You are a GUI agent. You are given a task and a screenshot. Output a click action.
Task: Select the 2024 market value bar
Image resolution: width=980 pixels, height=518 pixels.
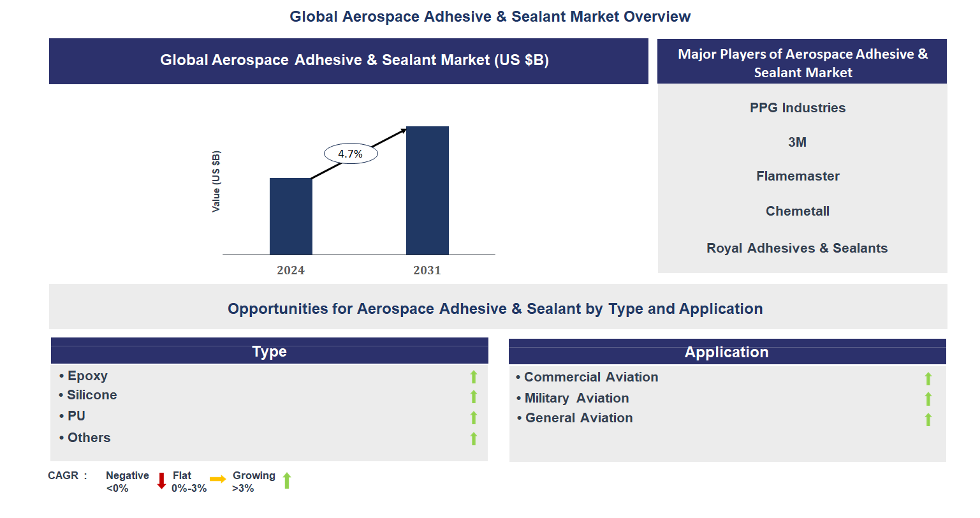[291, 216]
